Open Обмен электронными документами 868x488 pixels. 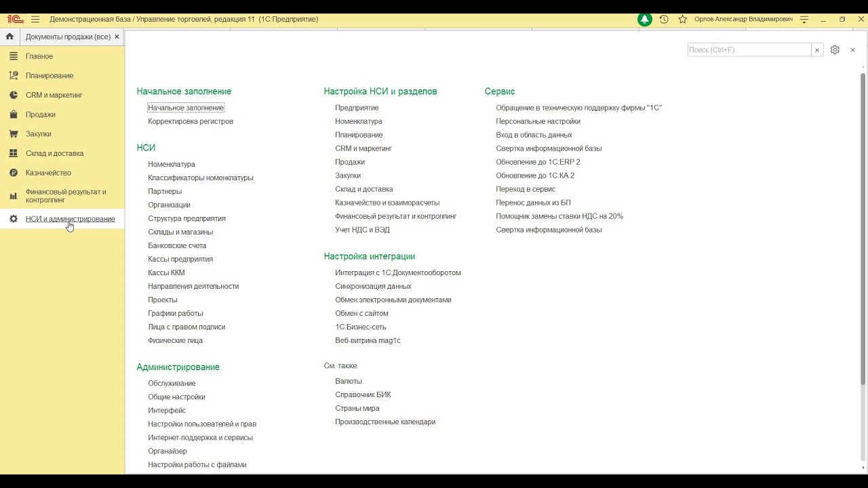[x=393, y=300]
